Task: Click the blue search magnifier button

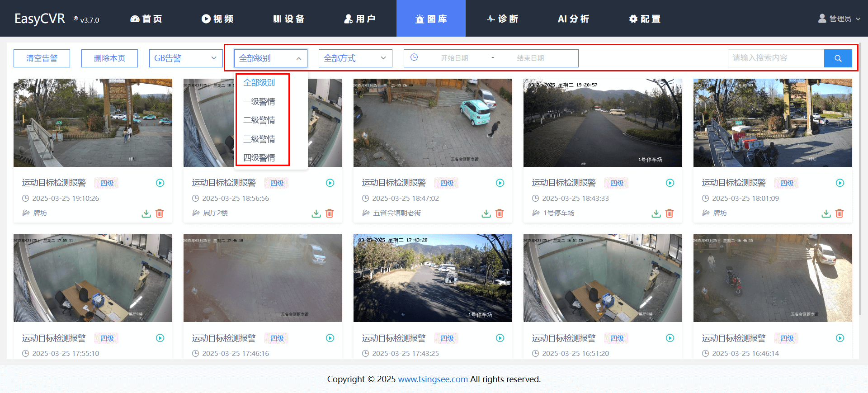Action: coord(838,58)
